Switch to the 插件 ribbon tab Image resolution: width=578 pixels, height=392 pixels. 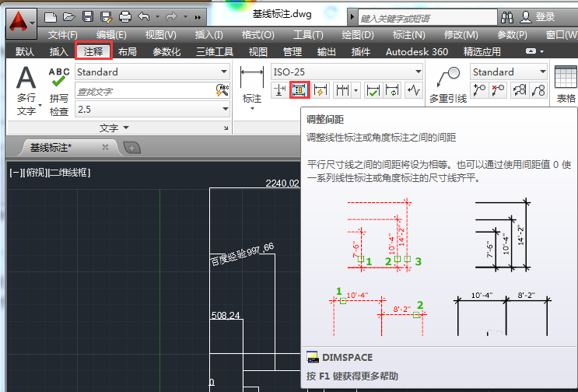click(360, 51)
